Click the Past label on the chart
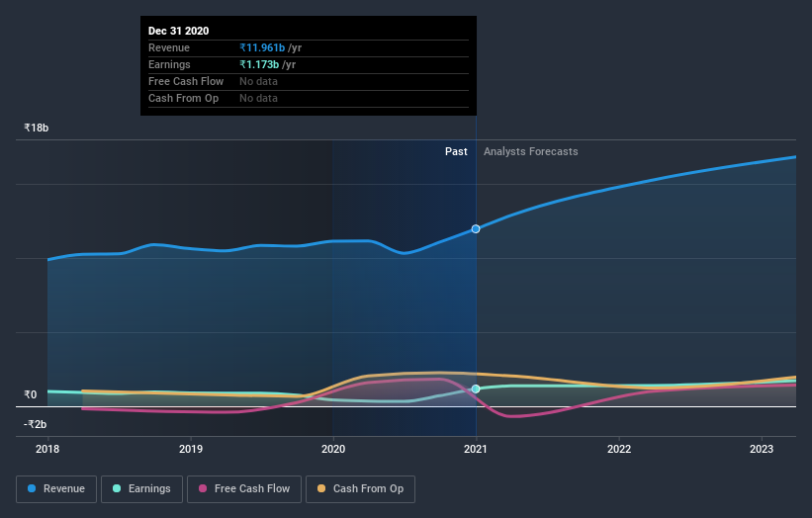 point(456,151)
